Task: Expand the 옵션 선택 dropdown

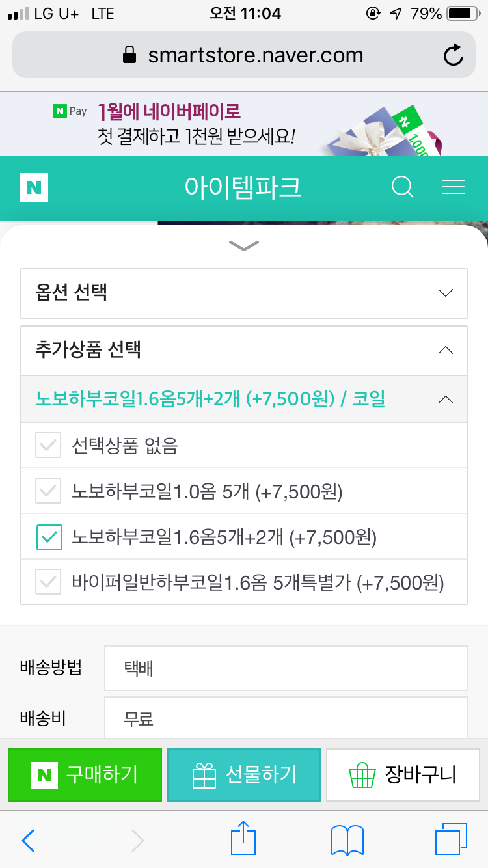Action: click(244, 293)
